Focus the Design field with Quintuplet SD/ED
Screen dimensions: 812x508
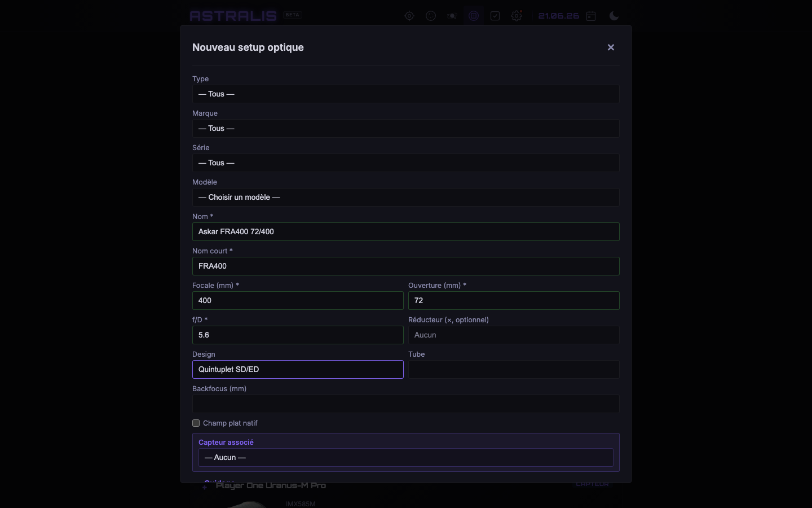tap(298, 370)
